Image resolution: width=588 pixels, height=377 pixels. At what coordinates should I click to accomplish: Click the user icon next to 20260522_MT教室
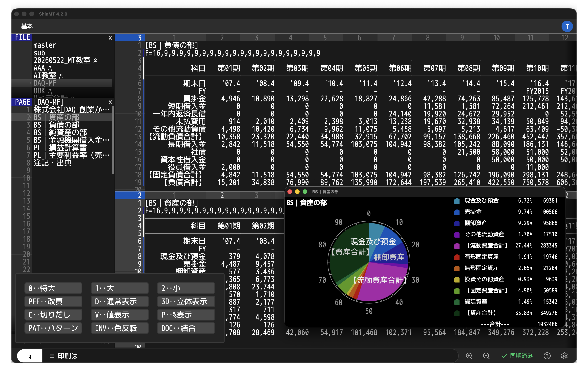coord(96,61)
